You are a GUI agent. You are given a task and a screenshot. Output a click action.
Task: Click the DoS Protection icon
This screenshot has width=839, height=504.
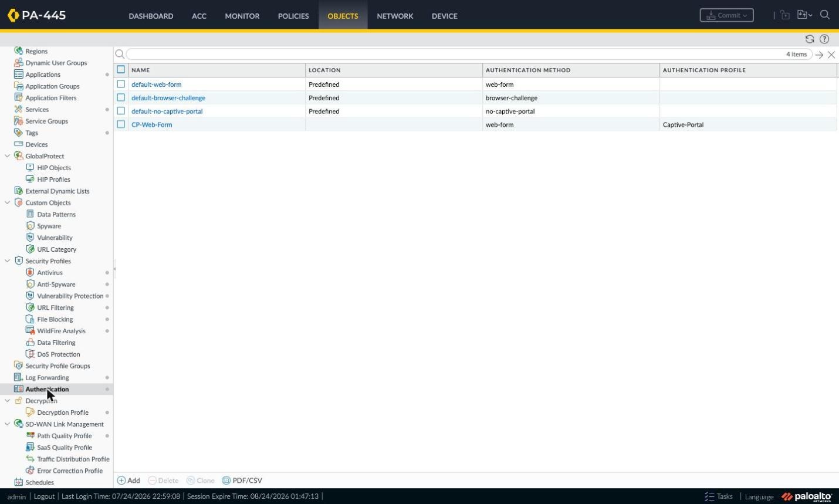(30, 354)
